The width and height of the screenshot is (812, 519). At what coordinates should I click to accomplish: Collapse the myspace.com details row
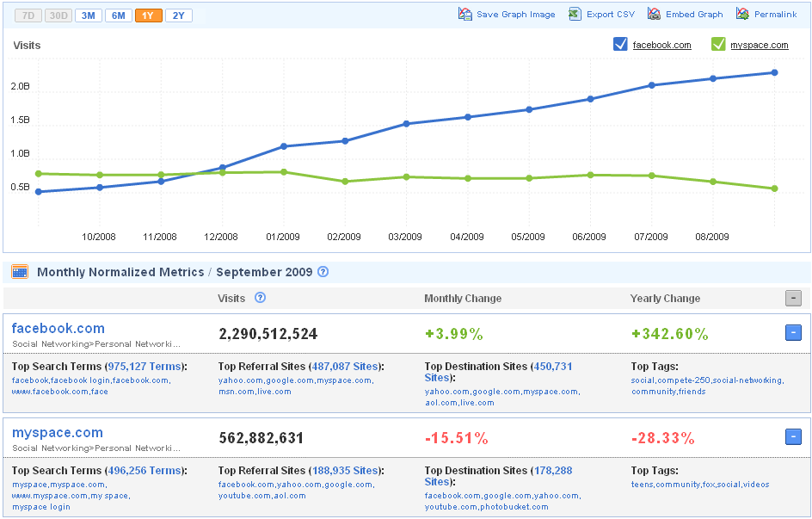(x=793, y=436)
